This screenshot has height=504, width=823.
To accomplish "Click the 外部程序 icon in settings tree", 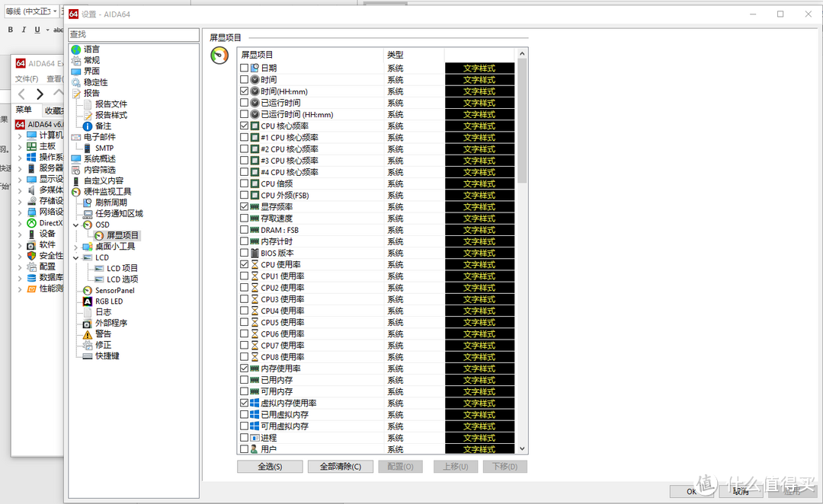I will (88, 324).
